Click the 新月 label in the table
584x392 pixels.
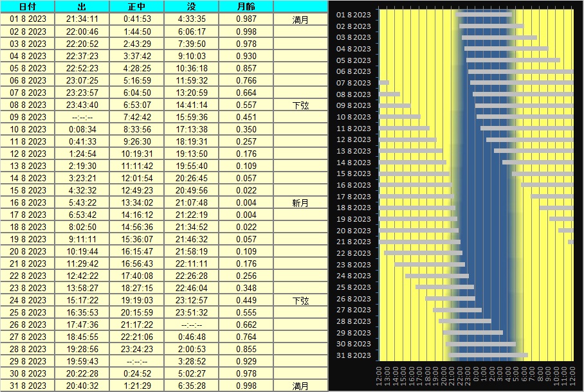pyautogui.click(x=300, y=202)
